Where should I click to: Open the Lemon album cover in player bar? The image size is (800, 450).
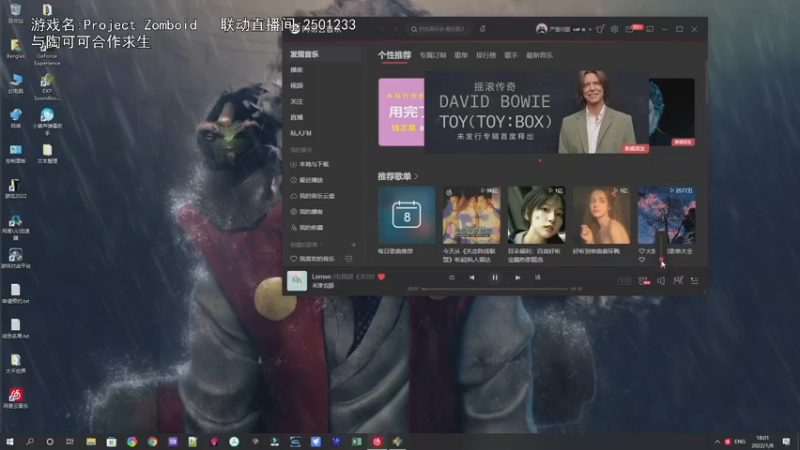click(x=297, y=281)
